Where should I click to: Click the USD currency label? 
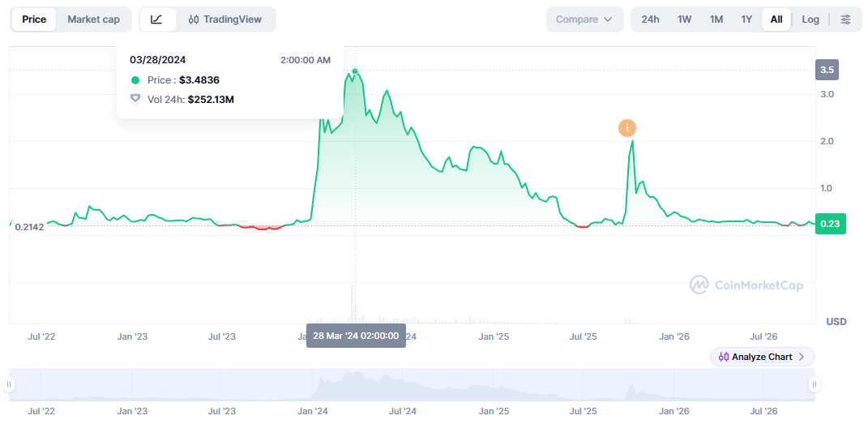pos(836,322)
